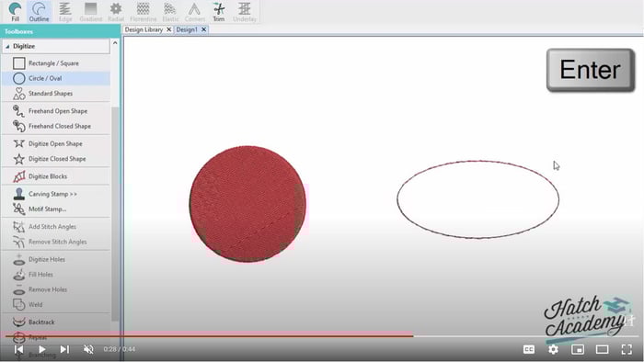Close the Design Library tab
This screenshot has width=644, height=362.
pos(168,29)
